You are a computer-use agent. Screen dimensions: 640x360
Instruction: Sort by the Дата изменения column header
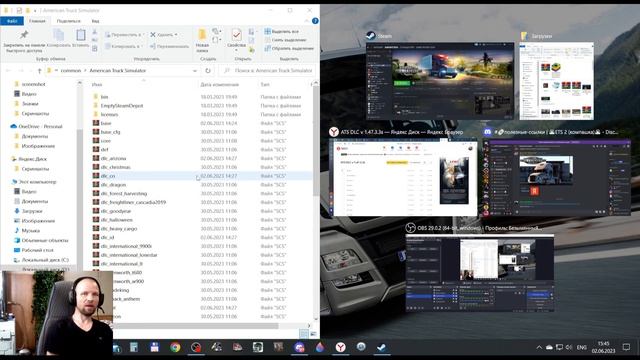[x=219, y=84]
